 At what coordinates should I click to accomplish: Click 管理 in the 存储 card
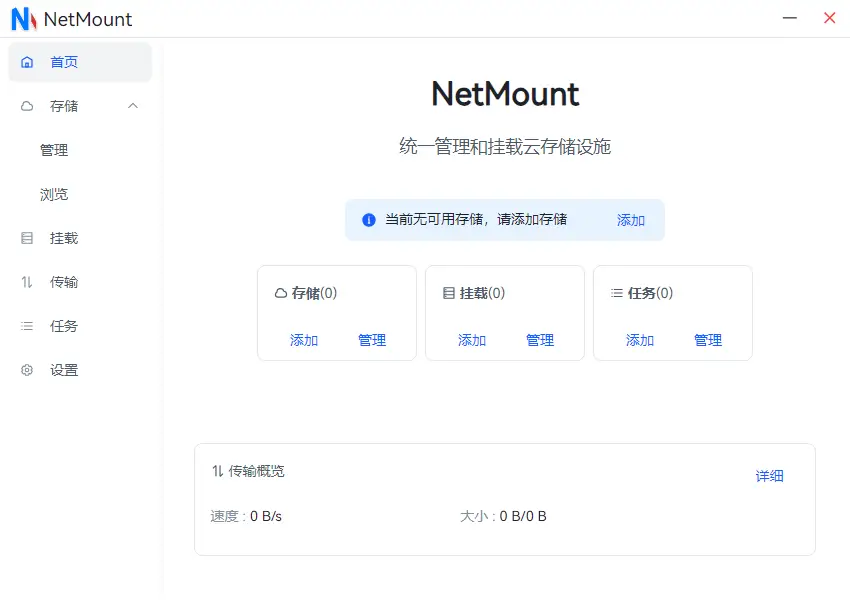point(372,340)
